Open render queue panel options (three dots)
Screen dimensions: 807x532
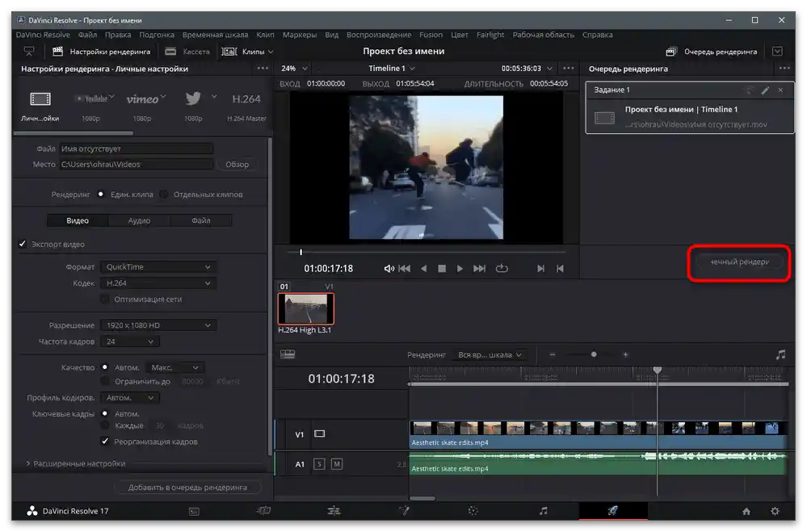click(784, 69)
